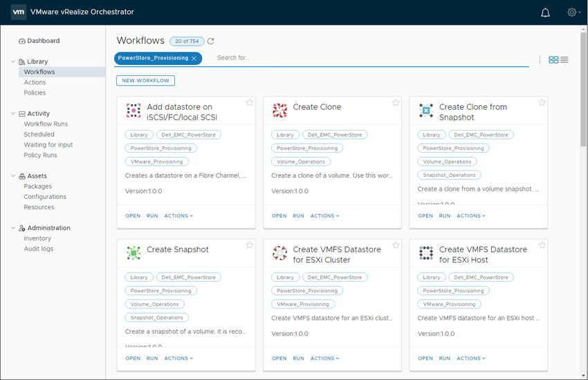Open Inventory under Administration
Image resolution: width=588 pixels, height=380 pixels.
click(x=37, y=238)
